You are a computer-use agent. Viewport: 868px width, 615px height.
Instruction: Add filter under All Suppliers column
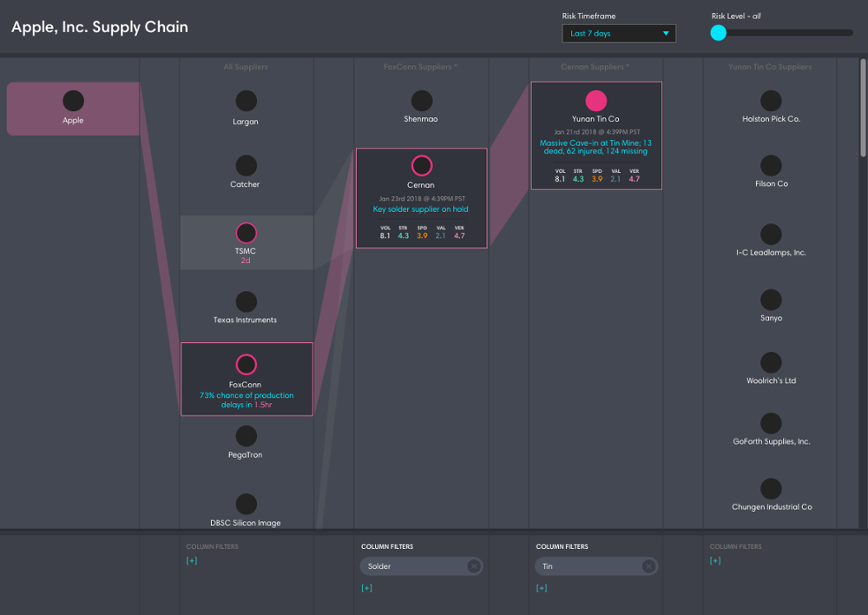[192, 560]
